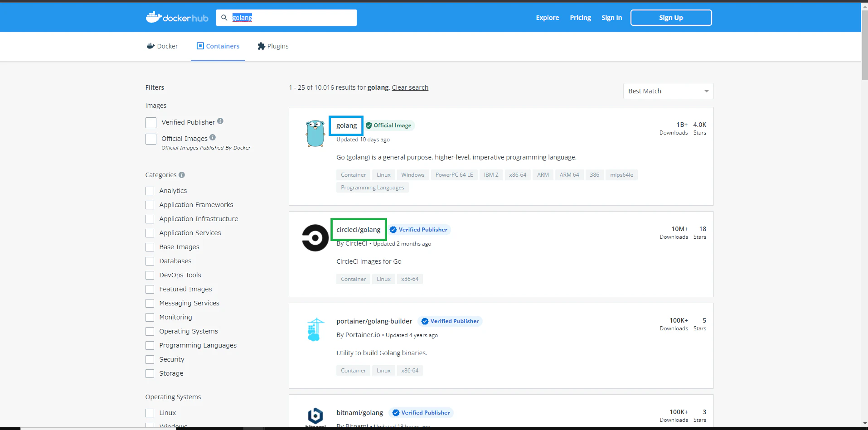Switch to the Docker tab
This screenshot has height=430, width=868.
pos(162,46)
